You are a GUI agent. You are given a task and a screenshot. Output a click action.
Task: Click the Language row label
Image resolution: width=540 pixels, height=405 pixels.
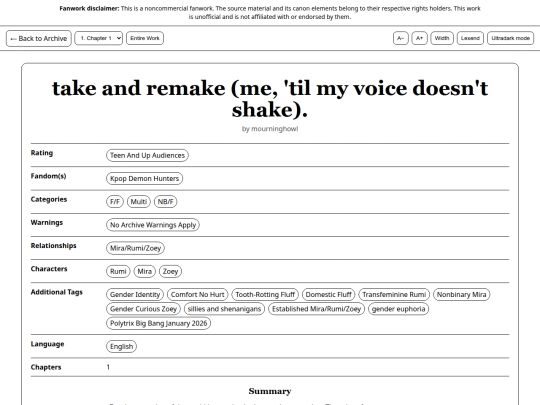click(47, 344)
